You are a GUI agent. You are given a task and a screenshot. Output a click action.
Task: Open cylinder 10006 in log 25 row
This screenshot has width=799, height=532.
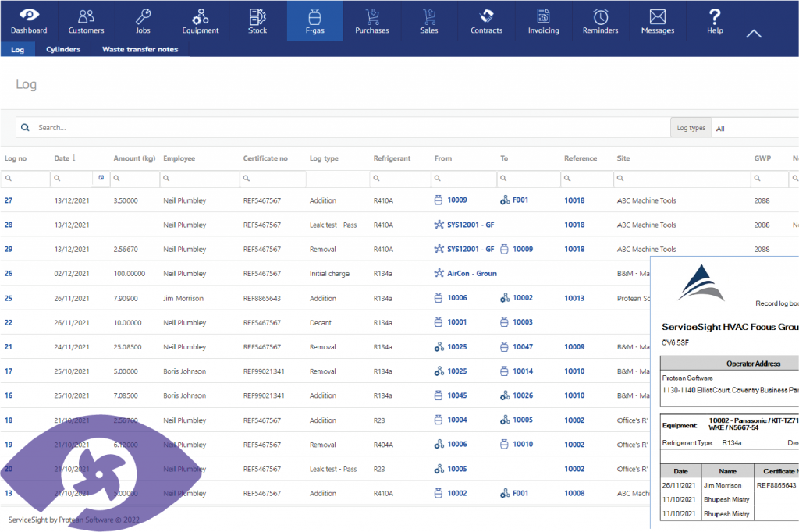pos(456,298)
